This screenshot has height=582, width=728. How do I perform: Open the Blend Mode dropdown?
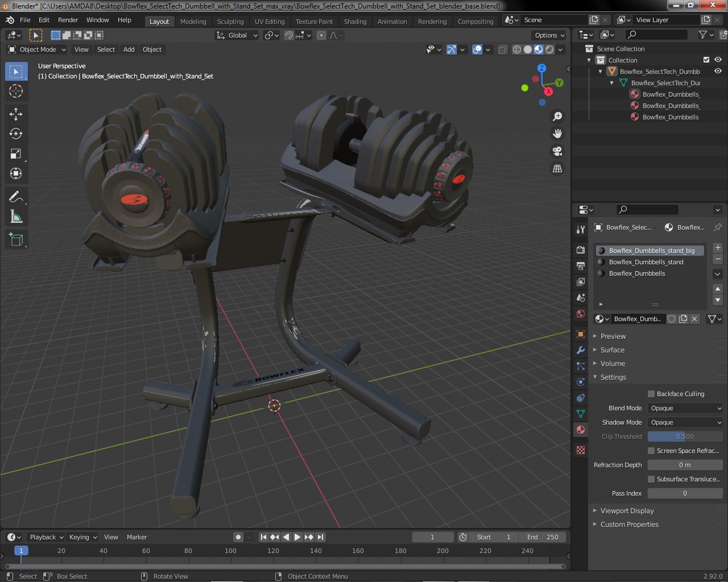pyautogui.click(x=685, y=408)
